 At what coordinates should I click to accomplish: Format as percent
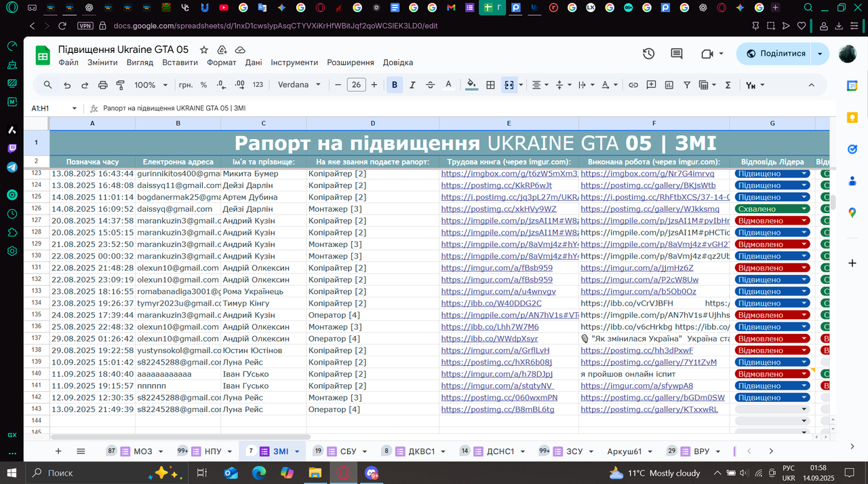(x=203, y=85)
